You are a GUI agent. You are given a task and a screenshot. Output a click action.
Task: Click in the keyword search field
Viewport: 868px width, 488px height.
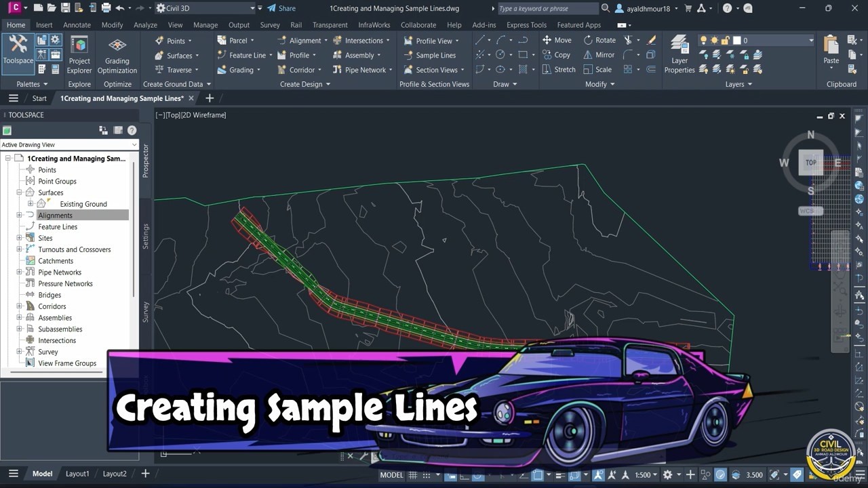[x=547, y=8]
